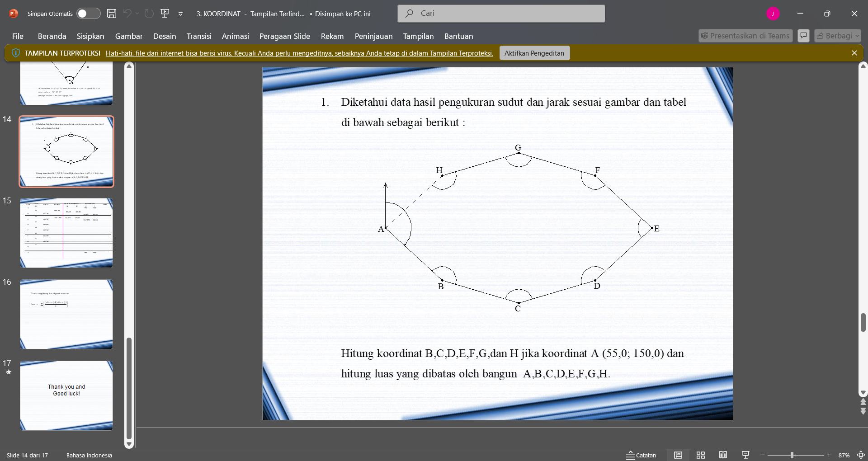The width and height of the screenshot is (868, 461).
Task: Click the Berbagi share button
Action: point(838,36)
